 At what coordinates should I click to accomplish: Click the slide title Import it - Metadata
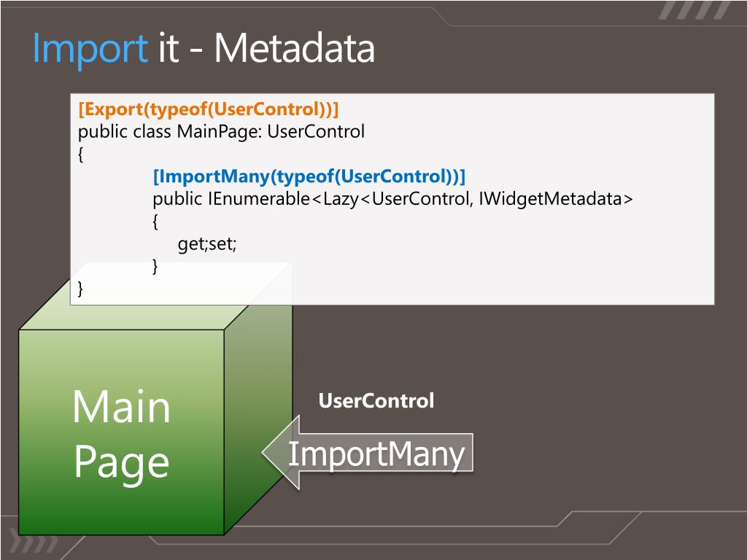point(204,49)
